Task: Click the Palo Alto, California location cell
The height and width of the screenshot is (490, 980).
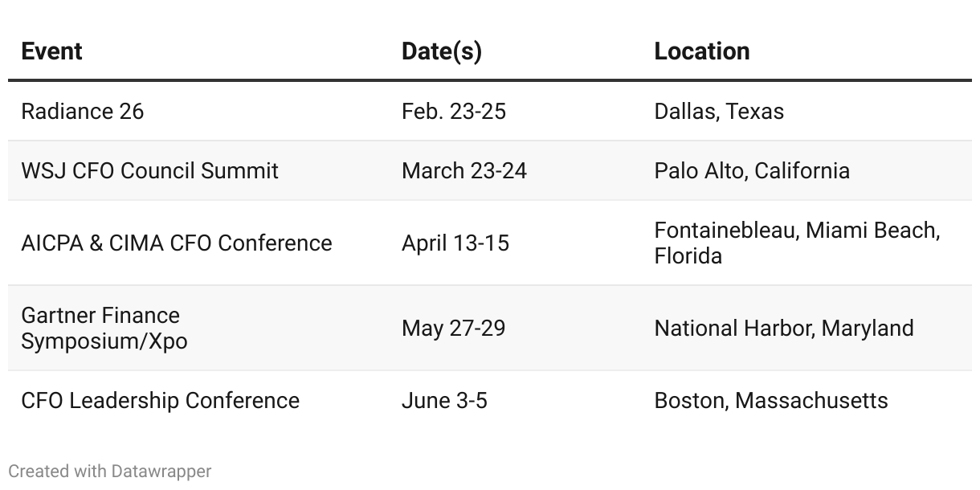Action: tap(752, 170)
